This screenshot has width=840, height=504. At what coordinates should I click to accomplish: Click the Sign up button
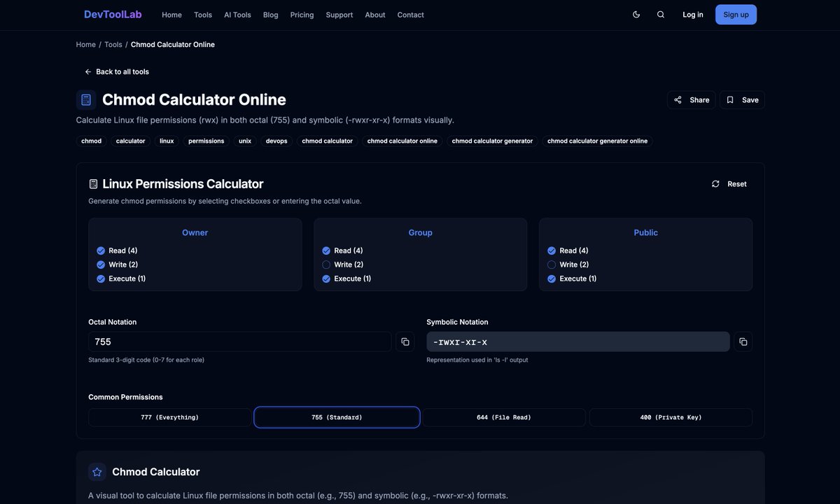(x=736, y=15)
